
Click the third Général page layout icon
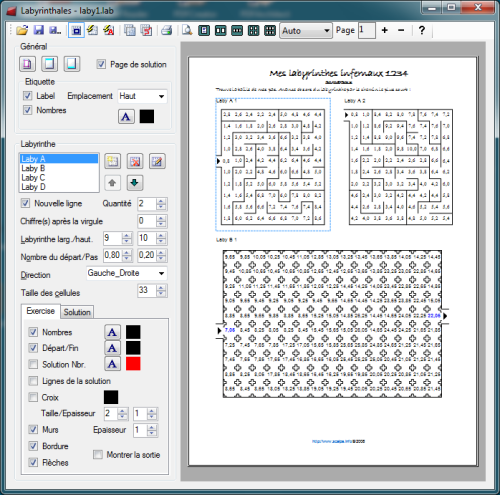pos(72,64)
